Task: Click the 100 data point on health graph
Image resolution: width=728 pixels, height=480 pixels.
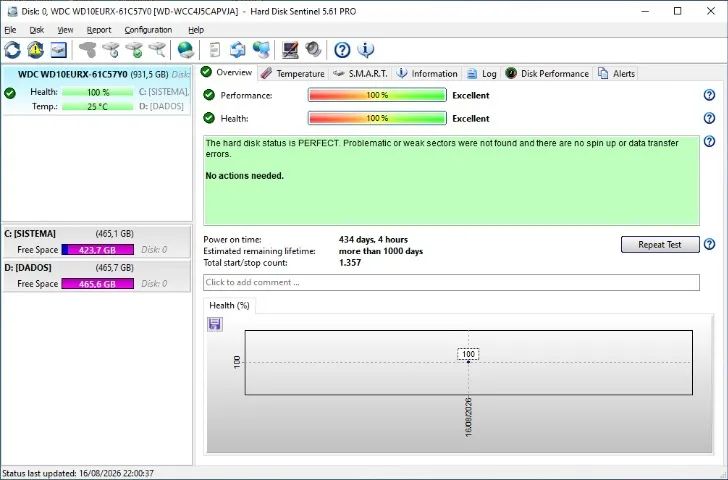Action: coord(468,362)
